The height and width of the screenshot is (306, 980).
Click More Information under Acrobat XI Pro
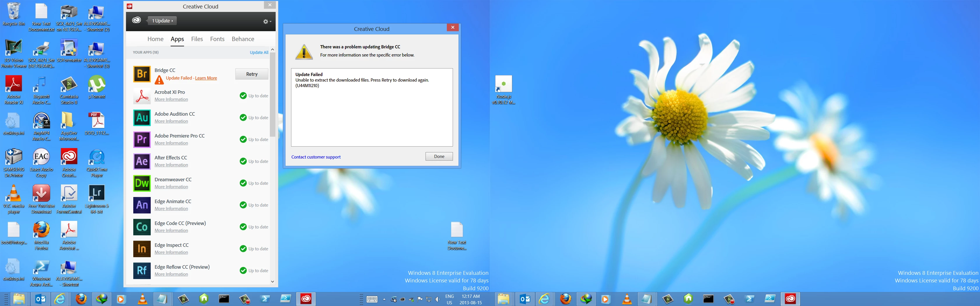tap(171, 99)
